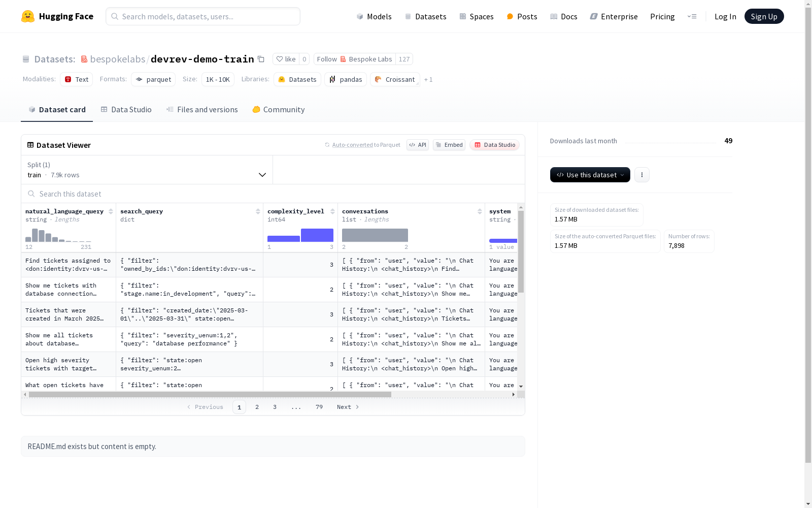Click the Embed button
This screenshot has width=812, height=508.
pos(449,145)
